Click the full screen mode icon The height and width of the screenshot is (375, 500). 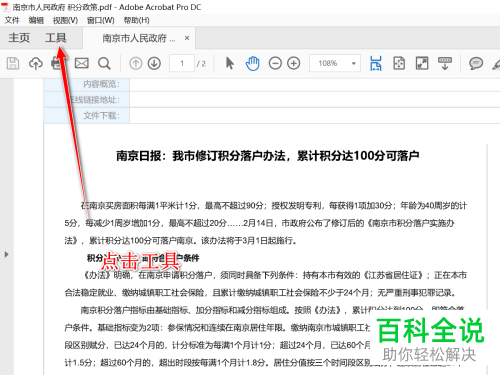tap(422, 63)
